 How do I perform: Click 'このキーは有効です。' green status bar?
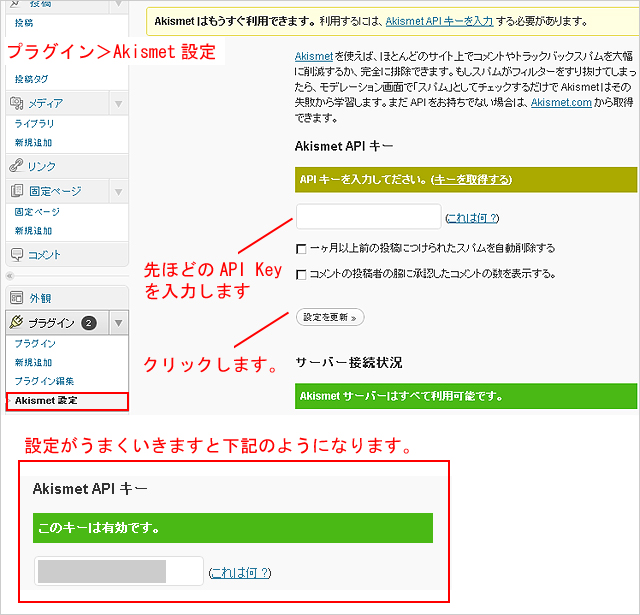click(x=233, y=528)
